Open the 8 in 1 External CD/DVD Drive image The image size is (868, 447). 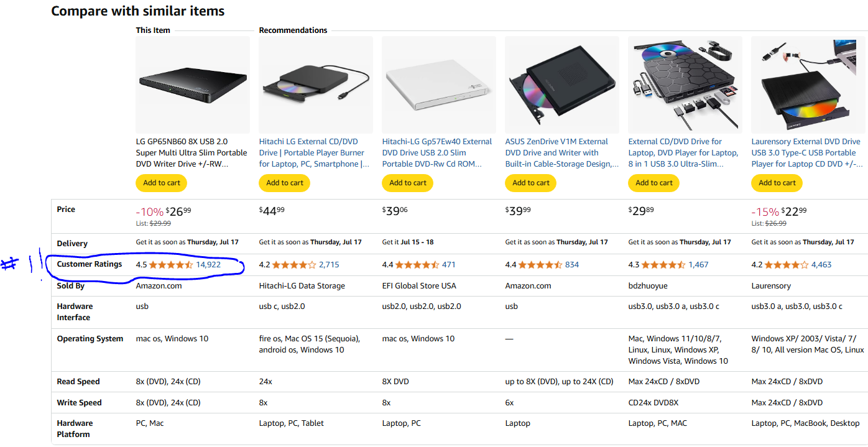(685, 85)
